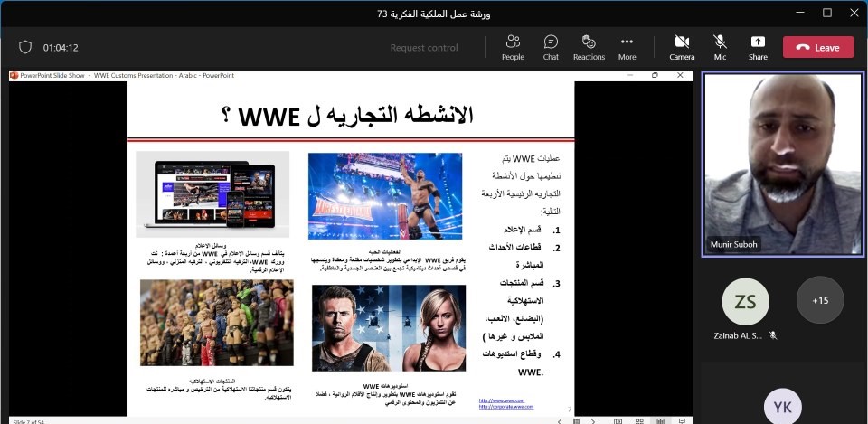Open the Reactions menu
This screenshot has width=868, height=424.
click(x=589, y=48)
